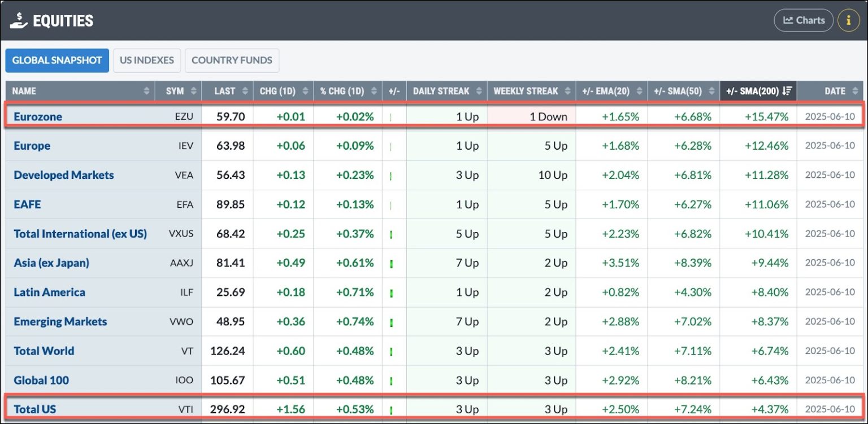Screen dimensions: 868x424
Task: Switch to the Country Funds tab
Action: (232, 60)
